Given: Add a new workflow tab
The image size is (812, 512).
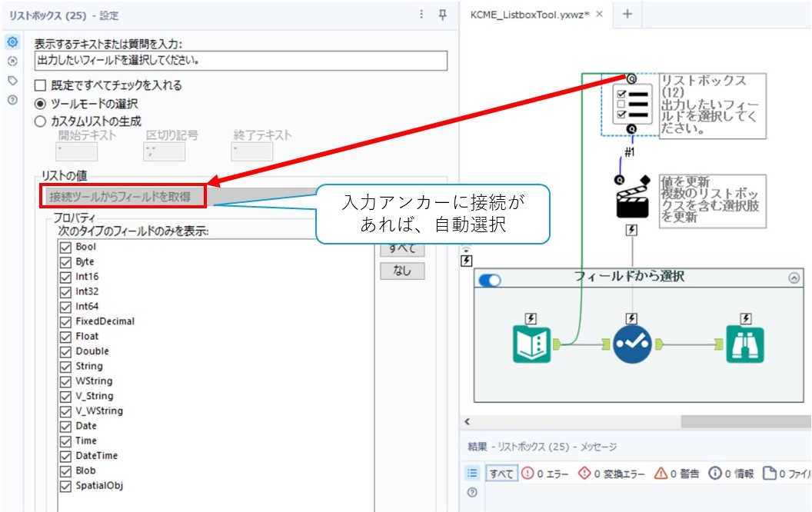Looking at the screenshot, I should [627, 15].
